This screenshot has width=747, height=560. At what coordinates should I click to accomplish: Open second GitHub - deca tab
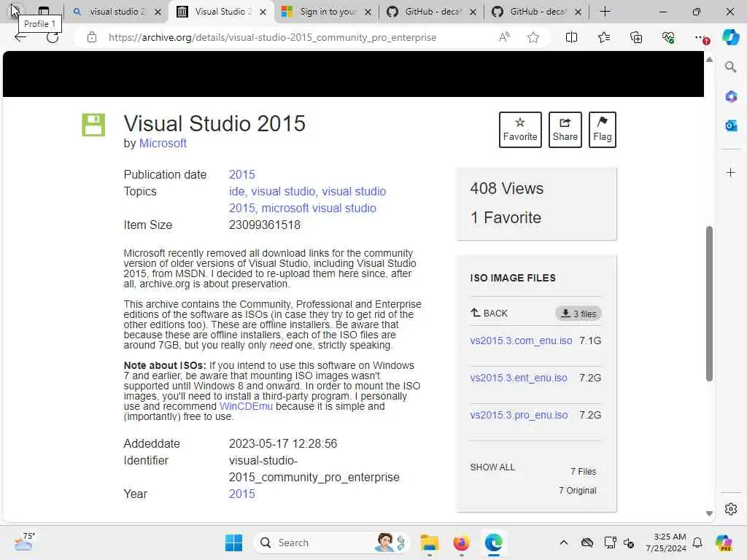(538, 12)
